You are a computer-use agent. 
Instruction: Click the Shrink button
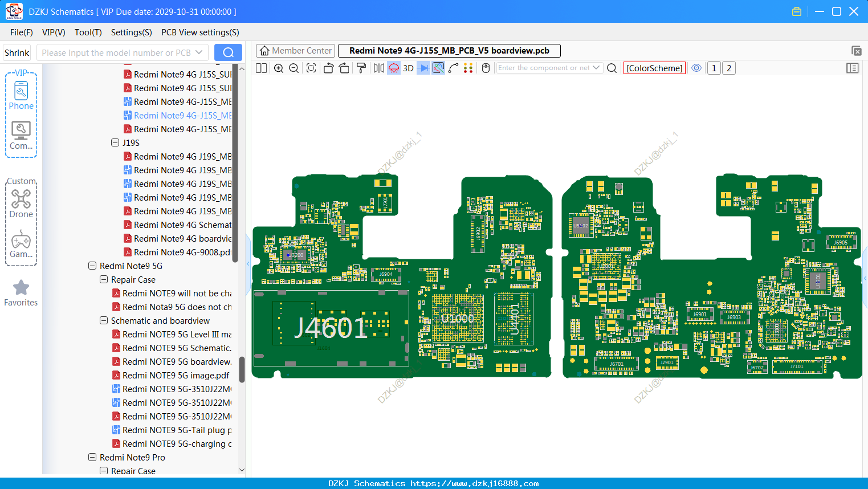17,52
